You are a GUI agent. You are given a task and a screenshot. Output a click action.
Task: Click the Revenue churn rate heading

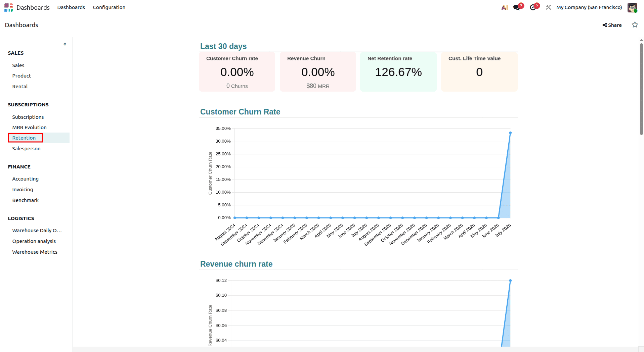tap(236, 264)
